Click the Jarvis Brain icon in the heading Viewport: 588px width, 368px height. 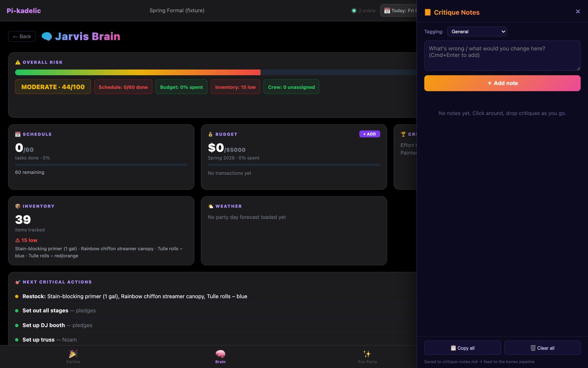47,36
